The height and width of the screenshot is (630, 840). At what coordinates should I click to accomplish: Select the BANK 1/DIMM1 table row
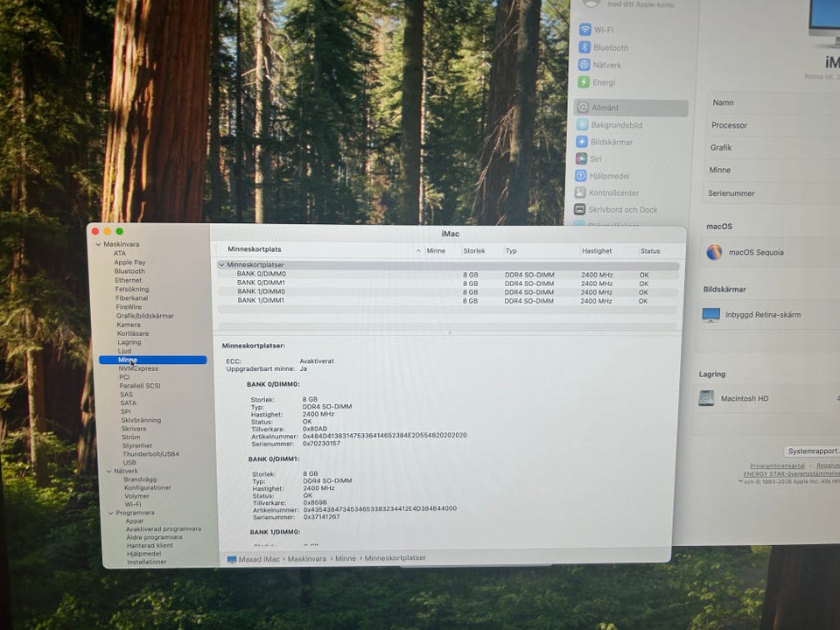pyautogui.click(x=448, y=300)
